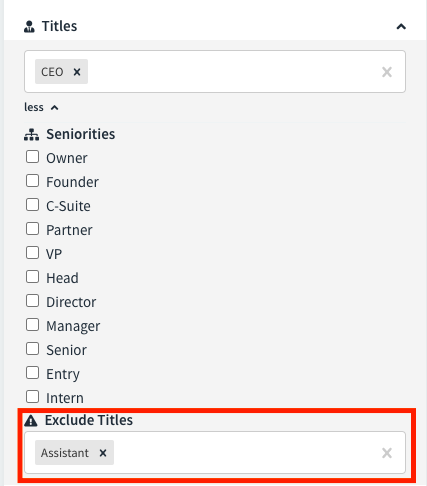Check the Head seniority option
The width and height of the screenshot is (427, 486).
pyautogui.click(x=32, y=277)
